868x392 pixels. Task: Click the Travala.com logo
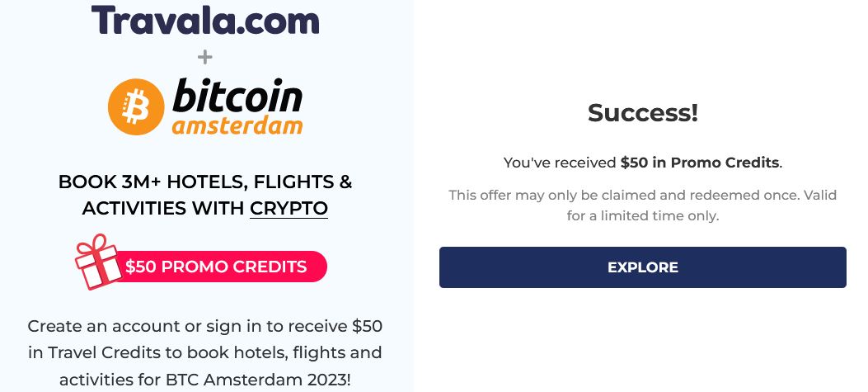[204, 20]
